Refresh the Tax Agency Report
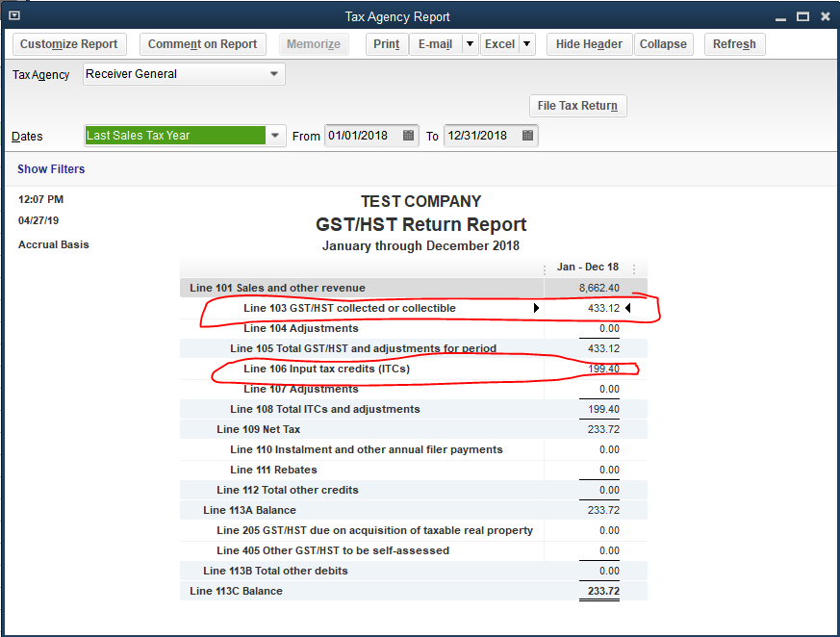Image resolution: width=840 pixels, height=637 pixels. click(734, 43)
